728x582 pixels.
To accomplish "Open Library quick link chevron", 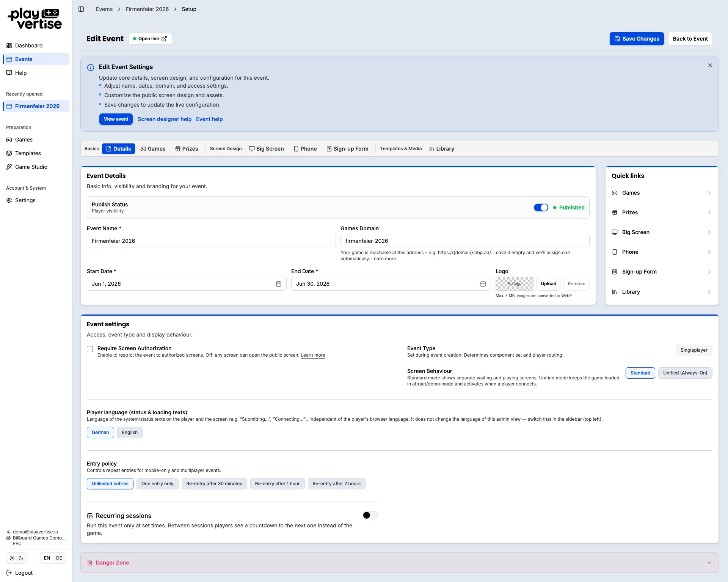I will point(709,292).
